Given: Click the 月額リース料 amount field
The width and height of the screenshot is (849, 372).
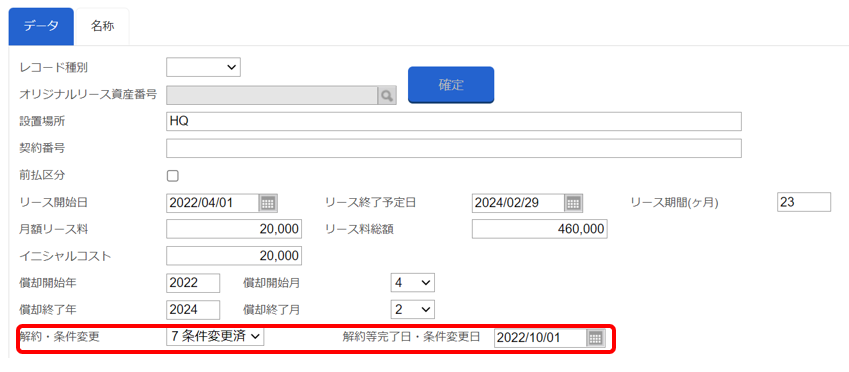Looking at the screenshot, I should (x=234, y=230).
